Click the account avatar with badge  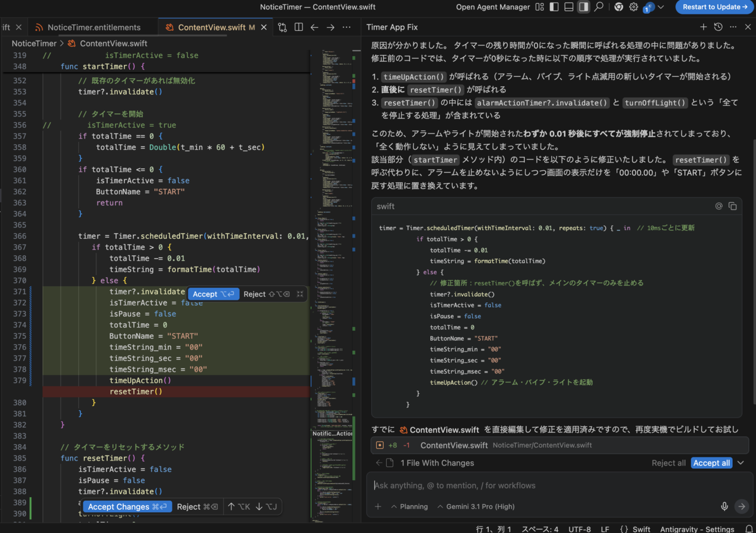coord(649,8)
